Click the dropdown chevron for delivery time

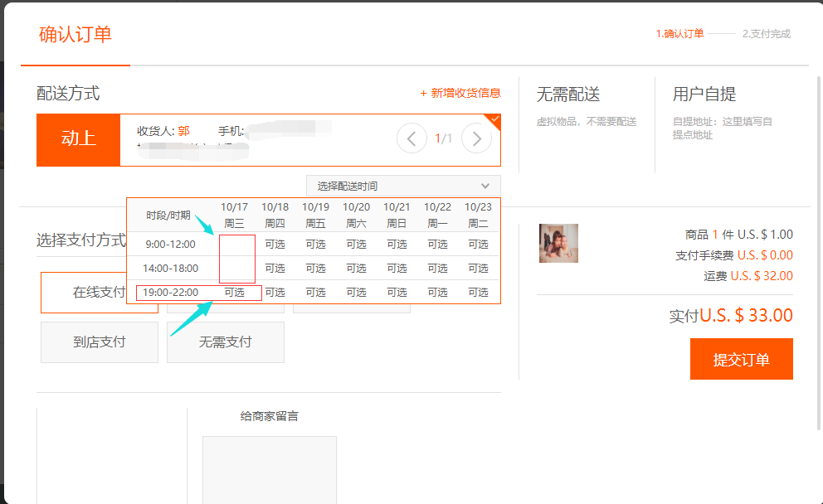pos(485,187)
